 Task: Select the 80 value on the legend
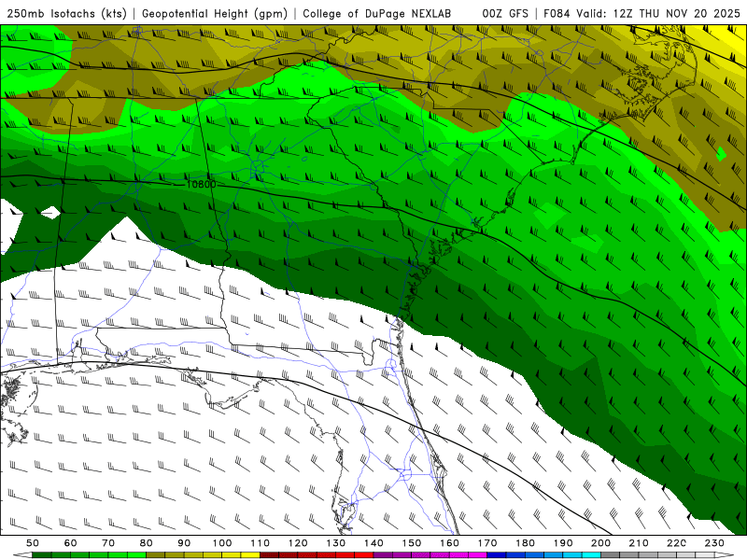click(147, 543)
